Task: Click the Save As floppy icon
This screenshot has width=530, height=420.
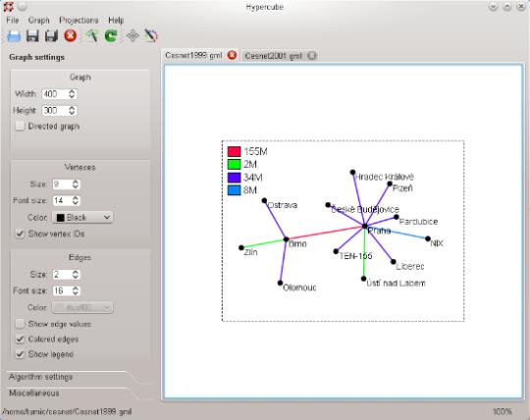Action: (51, 35)
